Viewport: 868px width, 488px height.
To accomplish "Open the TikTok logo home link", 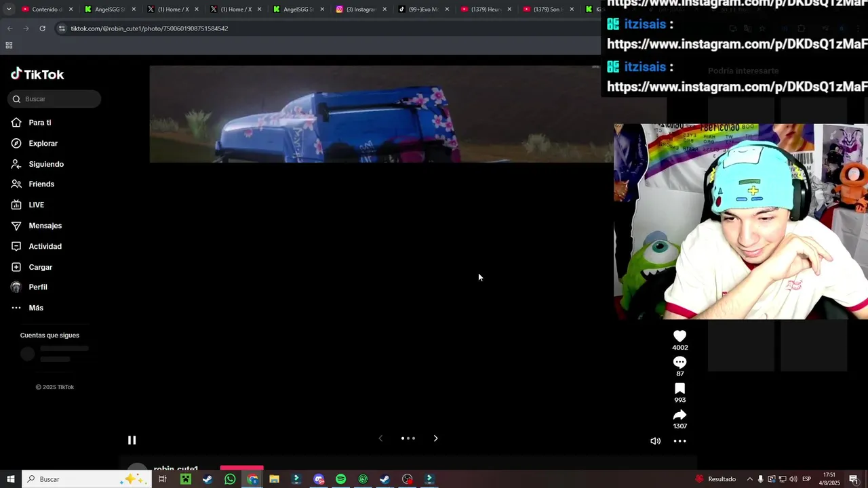I will click(37, 74).
